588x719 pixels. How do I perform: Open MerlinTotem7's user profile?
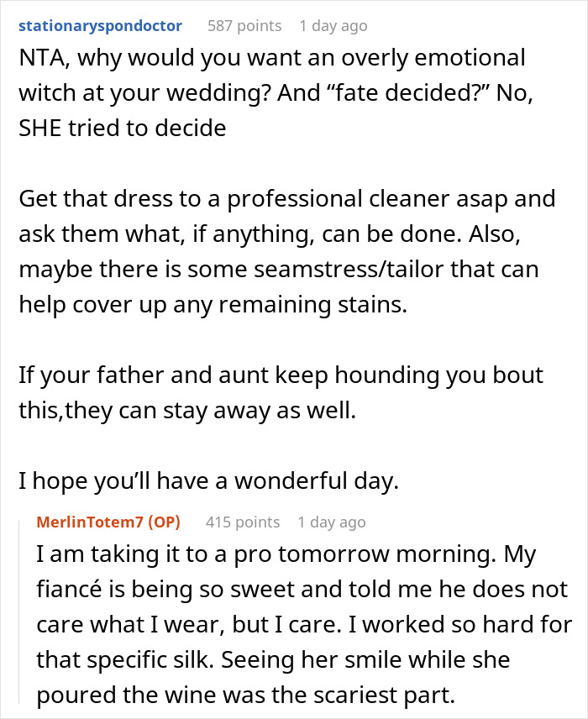click(x=91, y=522)
